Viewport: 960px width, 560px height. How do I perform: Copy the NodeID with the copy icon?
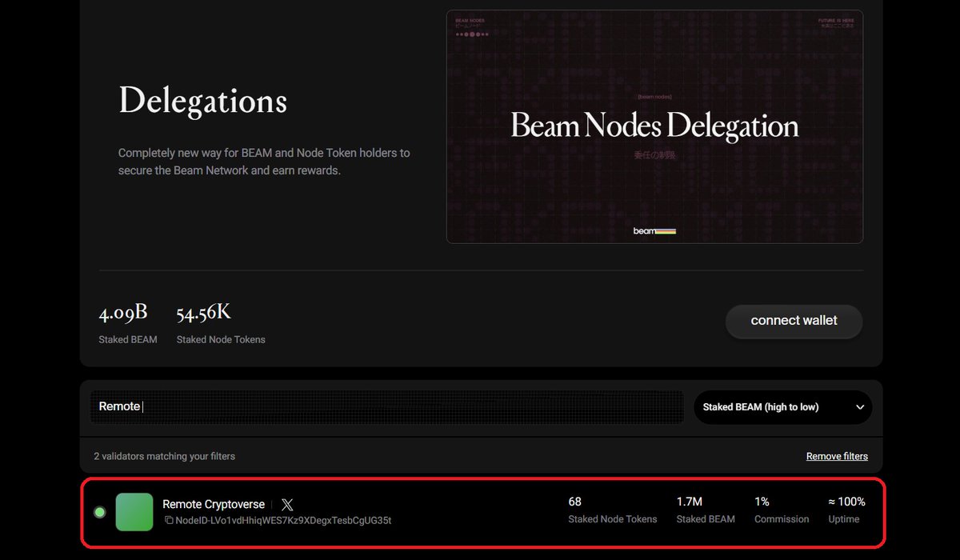[x=169, y=520]
